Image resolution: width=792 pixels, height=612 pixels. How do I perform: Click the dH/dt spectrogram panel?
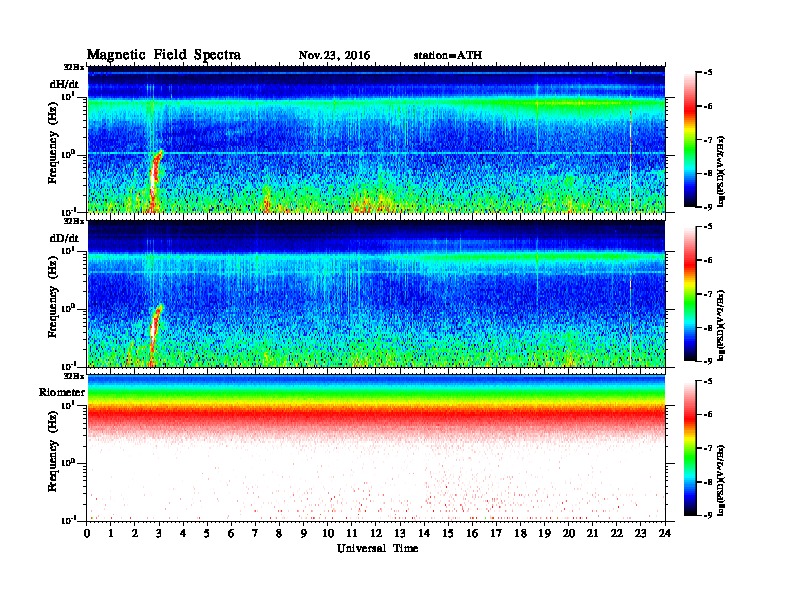[376, 139]
